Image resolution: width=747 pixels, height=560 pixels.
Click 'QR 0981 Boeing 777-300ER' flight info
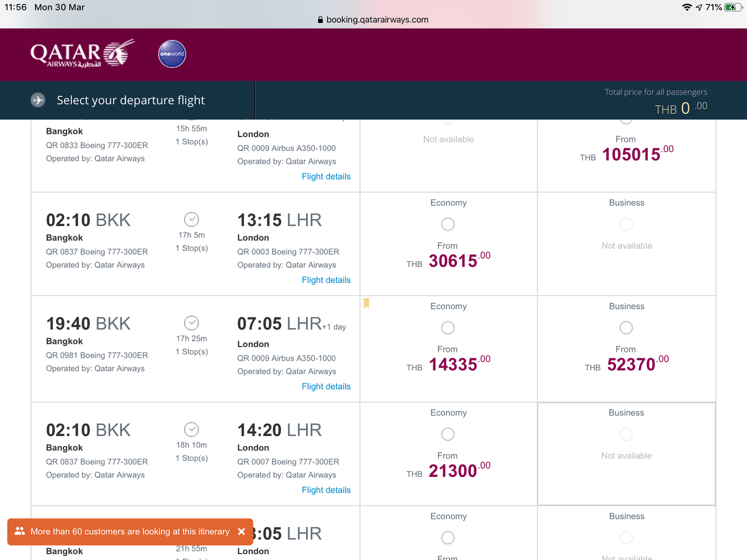97,355
